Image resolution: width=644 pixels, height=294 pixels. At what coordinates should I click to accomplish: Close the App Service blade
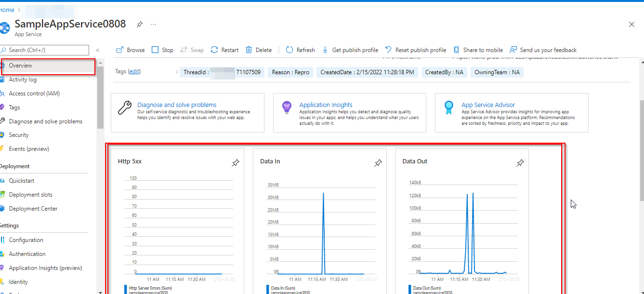click(632, 24)
